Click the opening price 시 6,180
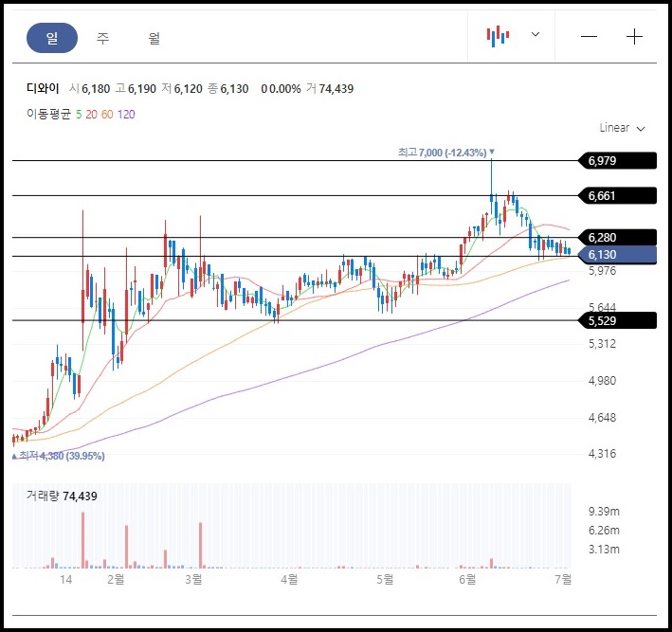This screenshot has width=672, height=632. (90, 89)
